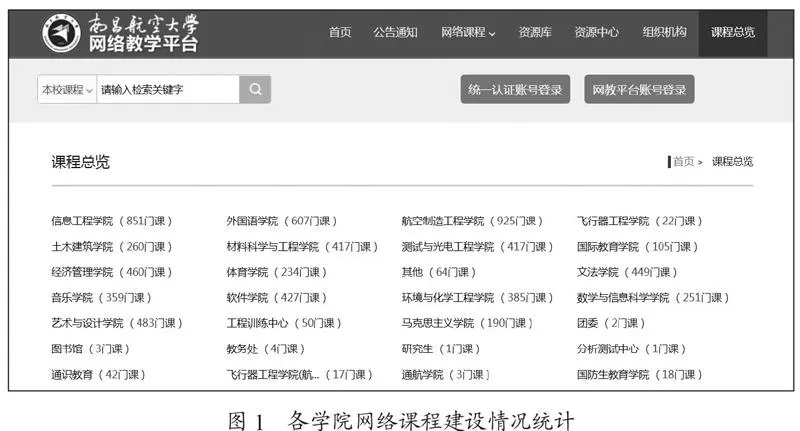The height and width of the screenshot is (431, 800).
Task: Expand the 网络课程 menu
Action: click(468, 33)
